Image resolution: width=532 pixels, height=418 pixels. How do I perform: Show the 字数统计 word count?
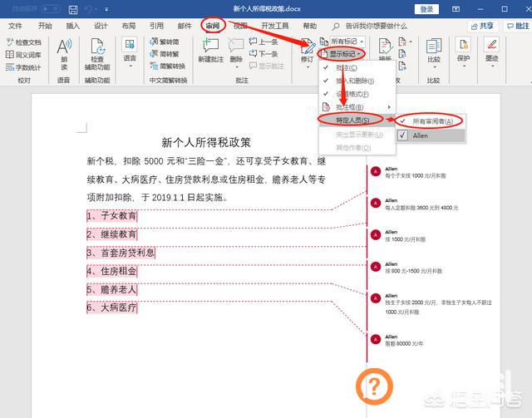[x=23, y=67]
